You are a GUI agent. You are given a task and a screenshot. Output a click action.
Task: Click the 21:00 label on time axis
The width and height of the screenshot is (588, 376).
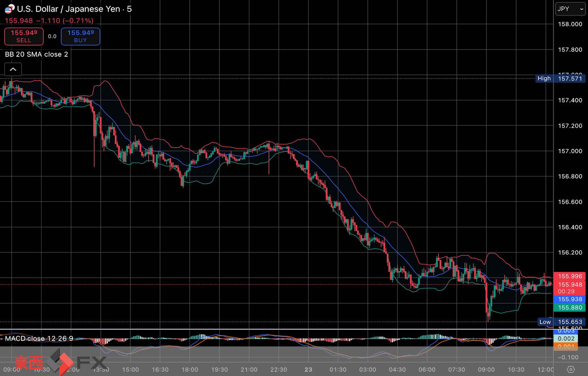(x=249, y=369)
